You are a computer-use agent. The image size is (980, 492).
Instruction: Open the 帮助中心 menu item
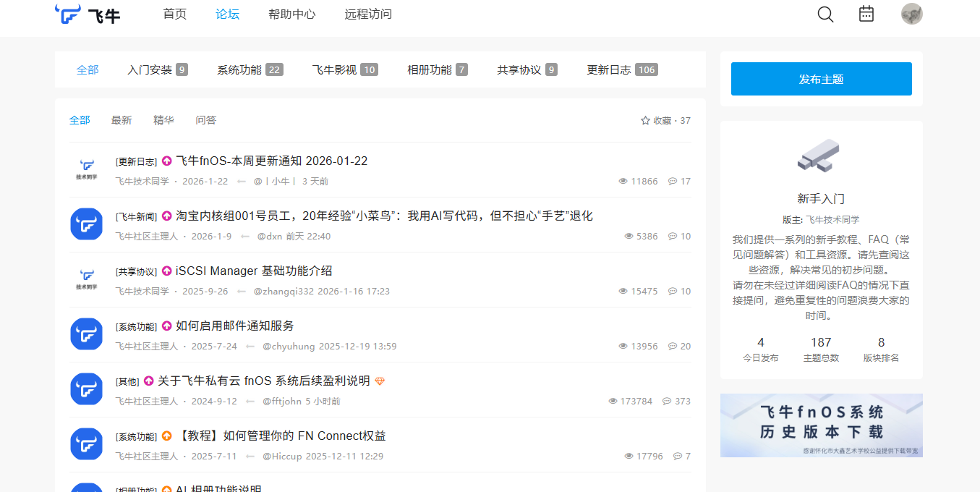[x=292, y=14]
